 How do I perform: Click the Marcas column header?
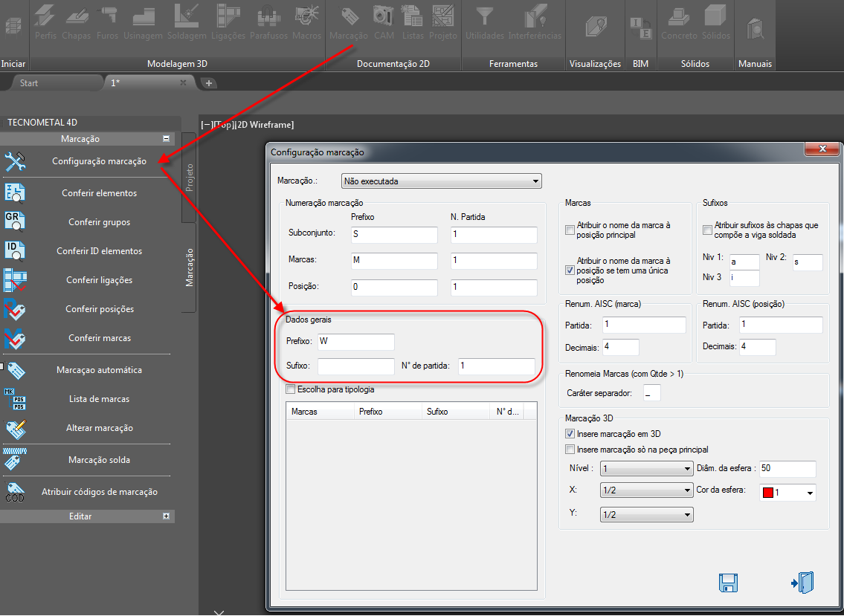tap(320, 412)
